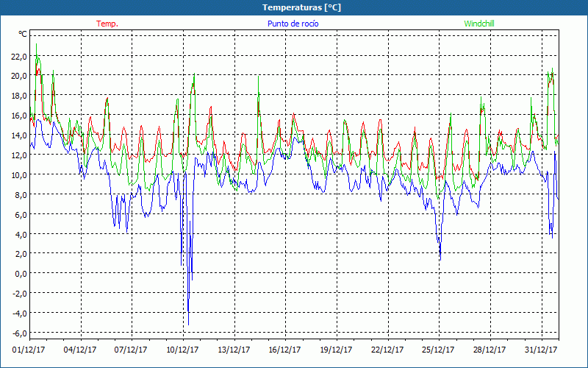Click the 25/12/17 date label
This screenshot has height=368, width=588.
pyautogui.click(x=438, y=350)
